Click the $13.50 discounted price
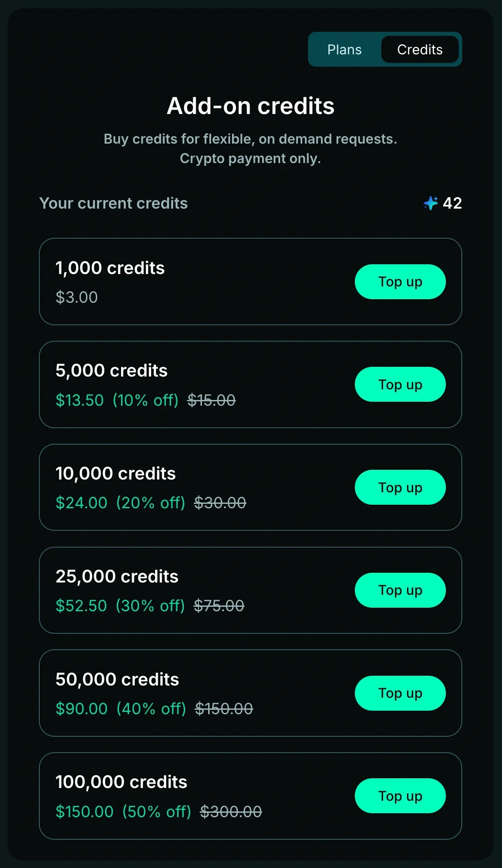Viewport: 502px width, 868px height. click(80, 400)
